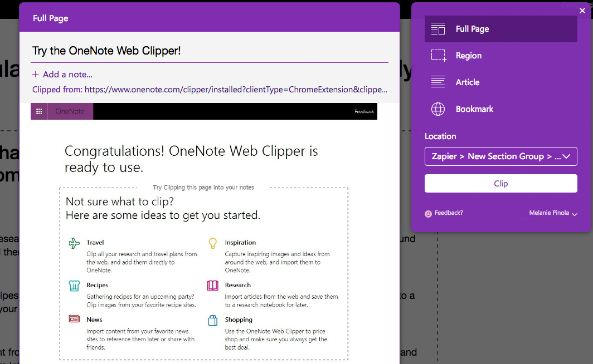
Task: Click the Inspiration lightbulb icon
Action: [213, 243]
